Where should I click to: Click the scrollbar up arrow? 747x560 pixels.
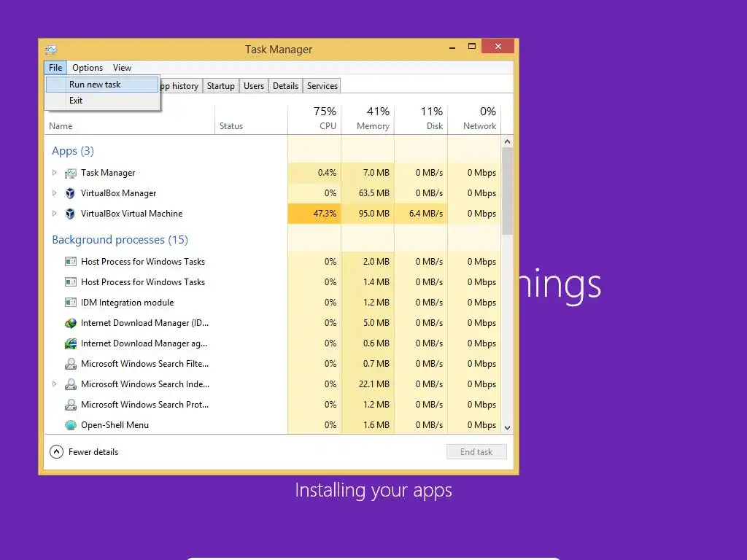tap(508, 141)
